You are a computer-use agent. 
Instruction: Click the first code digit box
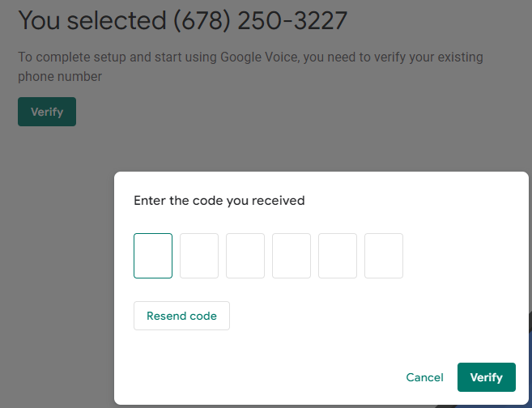click(x=153, y=256)
